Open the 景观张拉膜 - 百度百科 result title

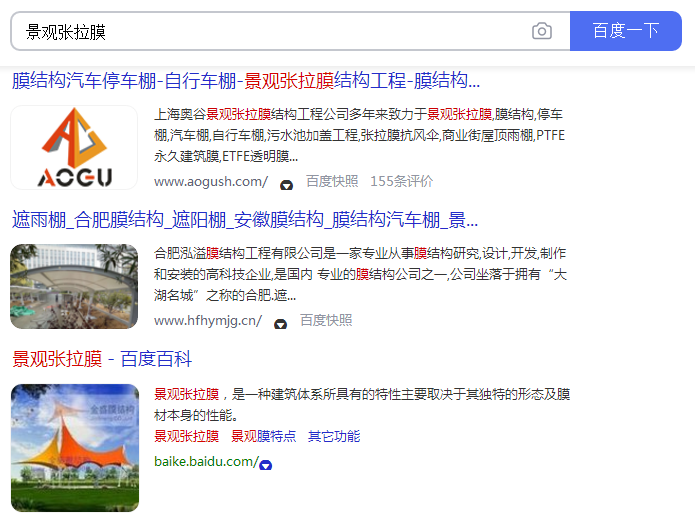pos(102,359)
